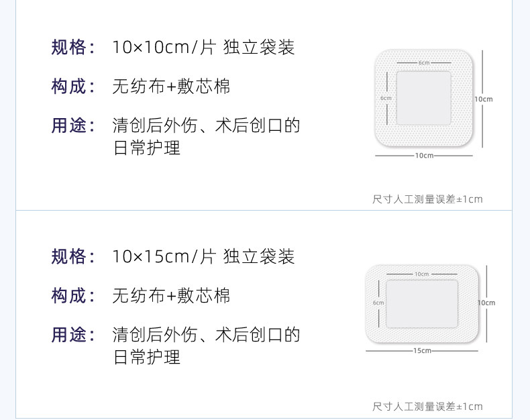Click the measurement error note under the rectangular dressing

click(427, 407)
